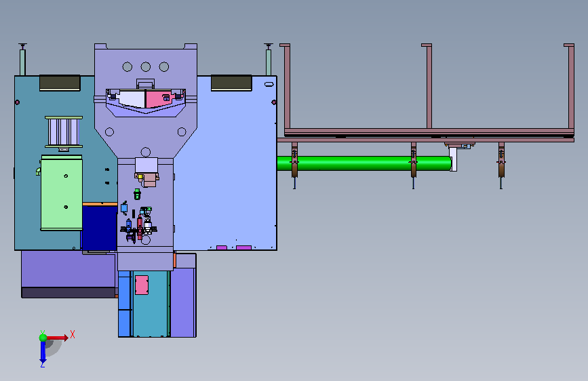Select the oval slot on the light blue plate
Screen dimensions: 588x381
[x=269, y=84]
